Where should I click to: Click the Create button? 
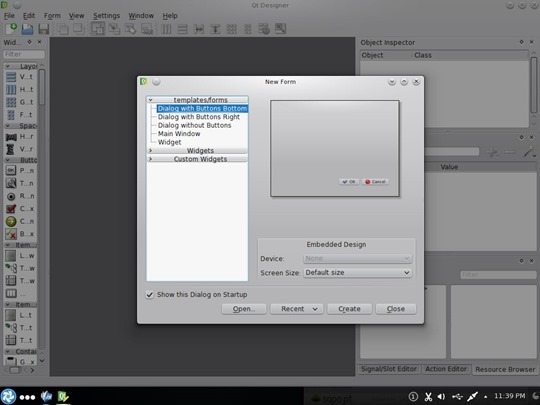tap(350, 309)
